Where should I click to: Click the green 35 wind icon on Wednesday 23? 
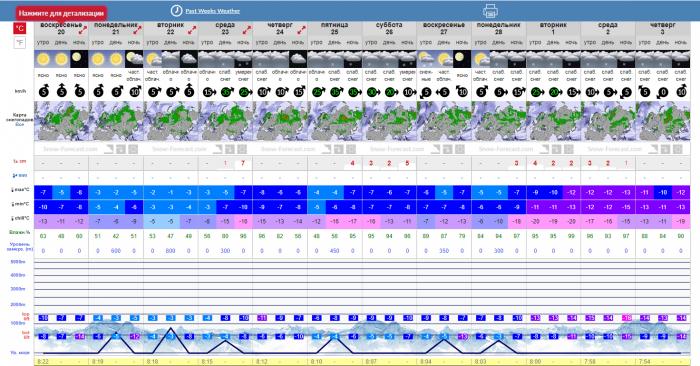225,92
